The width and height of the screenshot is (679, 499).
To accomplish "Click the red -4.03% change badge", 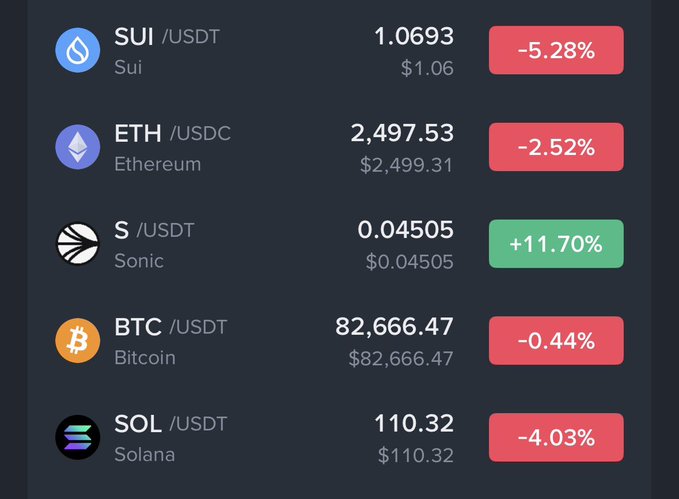I will (556, 437).
